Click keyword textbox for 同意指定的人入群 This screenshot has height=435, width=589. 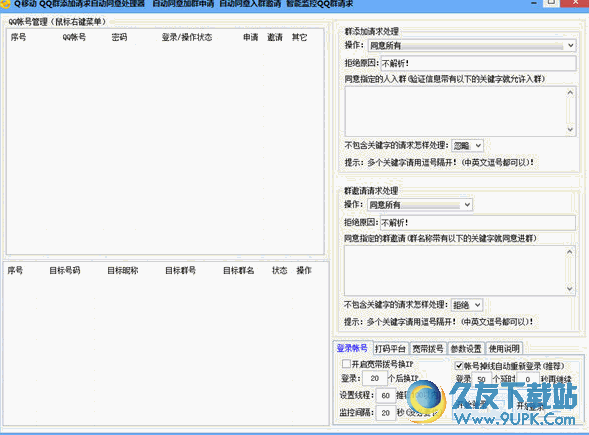pos(460,111)
